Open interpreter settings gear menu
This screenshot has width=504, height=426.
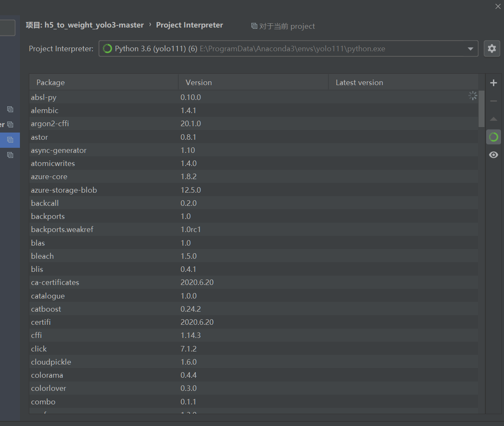[x=492, y=48]
